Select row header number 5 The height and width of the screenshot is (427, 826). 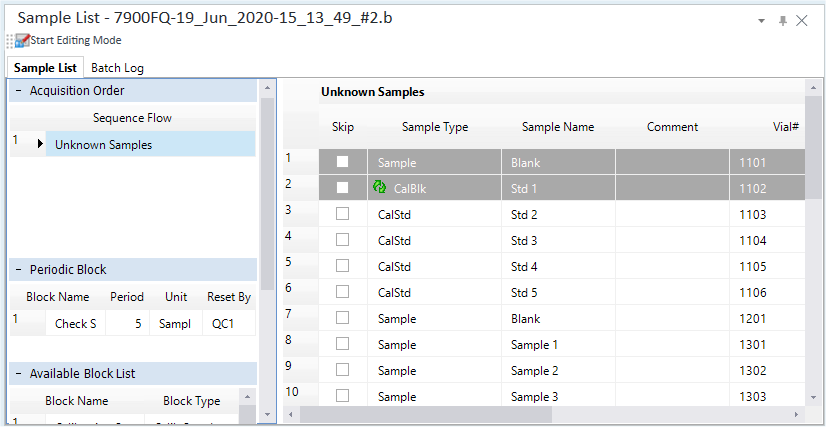pyautogui.click(x=301, y=266)
